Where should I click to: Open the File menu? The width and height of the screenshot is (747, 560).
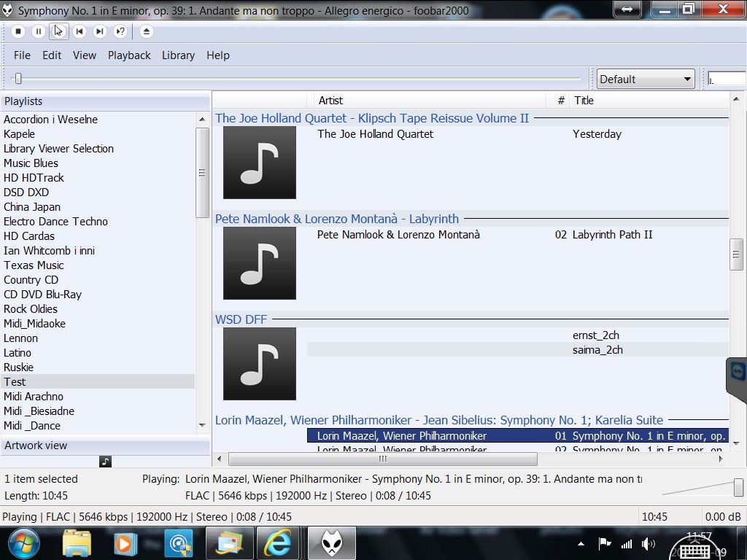click(x=22, y=55)
